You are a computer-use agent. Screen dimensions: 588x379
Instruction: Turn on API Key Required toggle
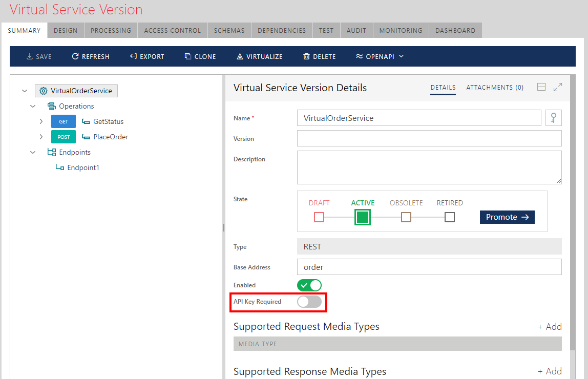(309, 302)
